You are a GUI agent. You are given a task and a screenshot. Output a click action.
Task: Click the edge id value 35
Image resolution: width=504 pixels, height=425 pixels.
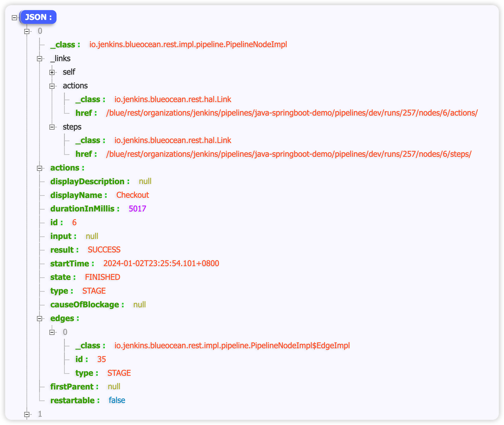102,359
